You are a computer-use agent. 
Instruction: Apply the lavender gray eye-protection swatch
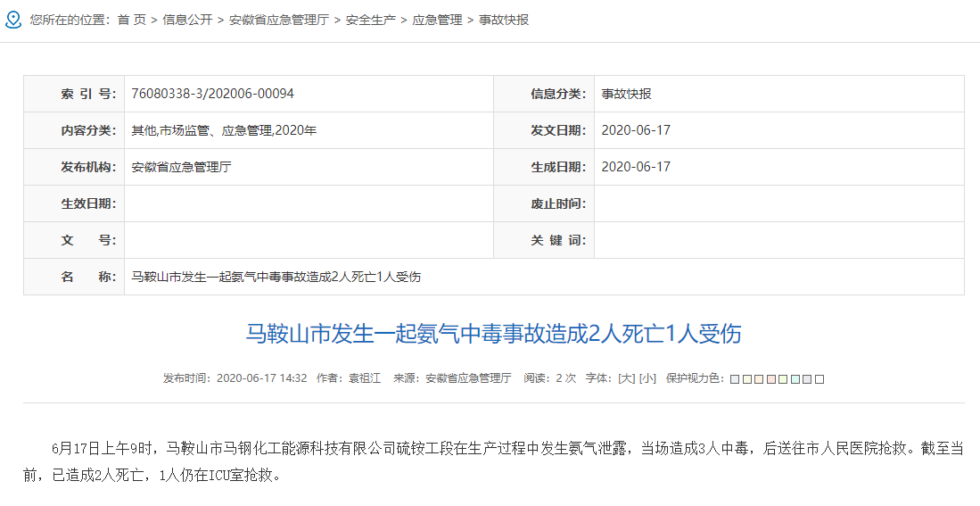coord(807,379)
